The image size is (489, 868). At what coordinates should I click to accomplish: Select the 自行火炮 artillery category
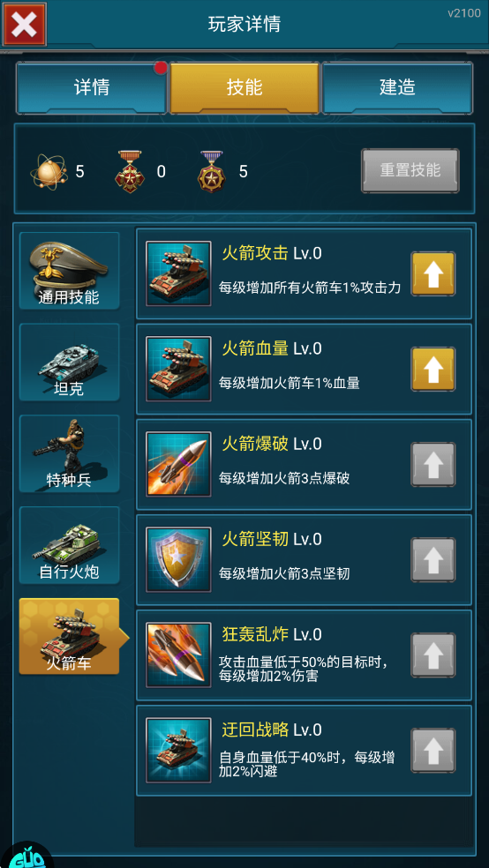click(x=69, y=545)
